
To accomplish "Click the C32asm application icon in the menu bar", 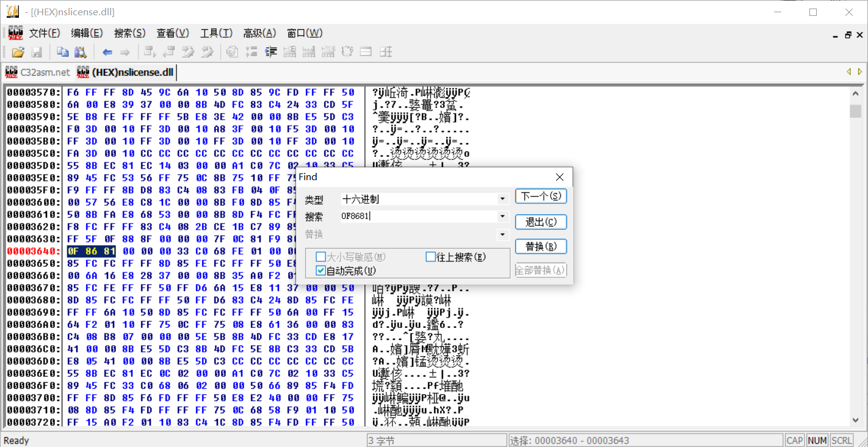I will (x=15, y=33).
